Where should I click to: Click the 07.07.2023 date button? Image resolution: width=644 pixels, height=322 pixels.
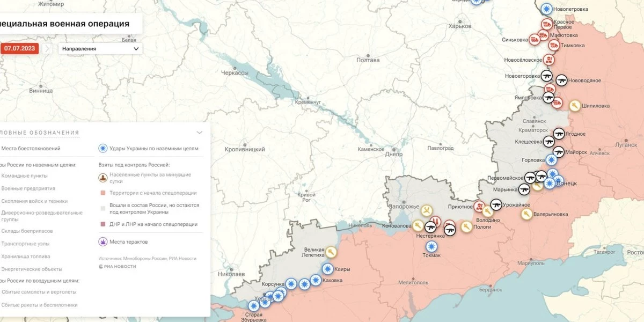tap(20, 49)
